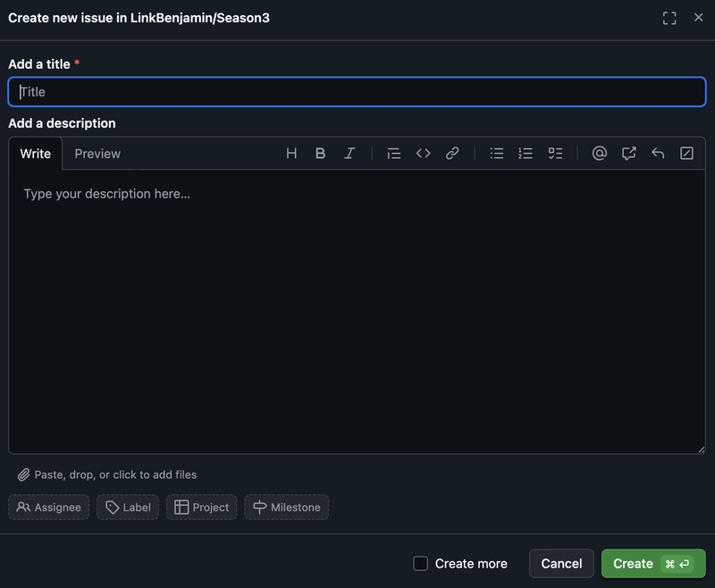This screenshot has width=715, height=588.
Task: Open the Assignee picker
Action: [49, 508]
